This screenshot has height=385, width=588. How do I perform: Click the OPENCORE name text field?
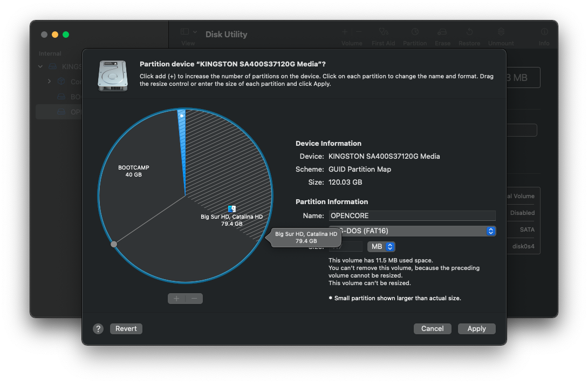pyautogui.click(x=412, y=215)
